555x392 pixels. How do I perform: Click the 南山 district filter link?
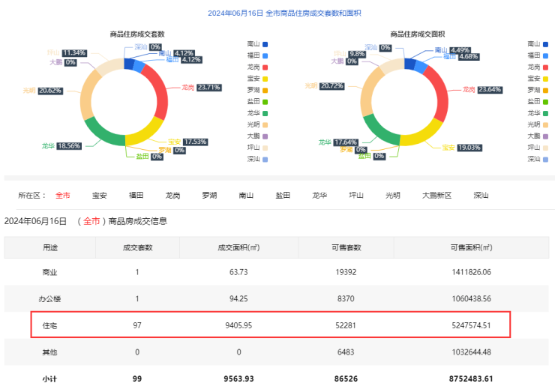point(246,196)
